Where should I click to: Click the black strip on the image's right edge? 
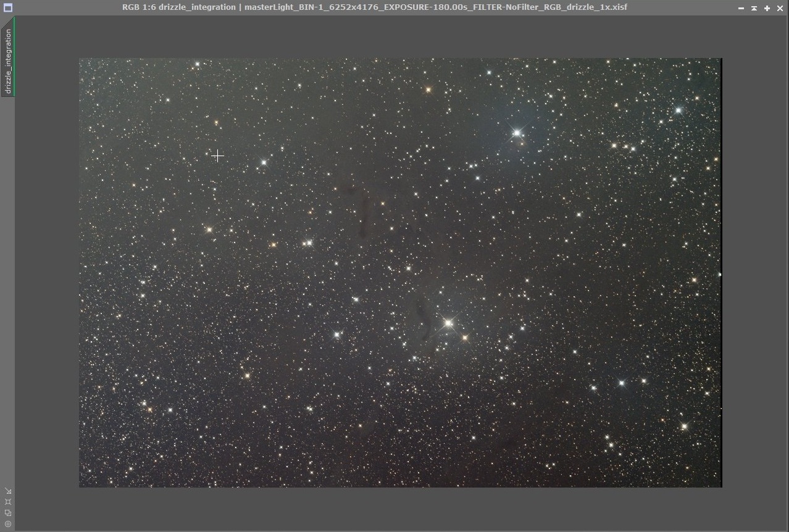coord(721,272)
